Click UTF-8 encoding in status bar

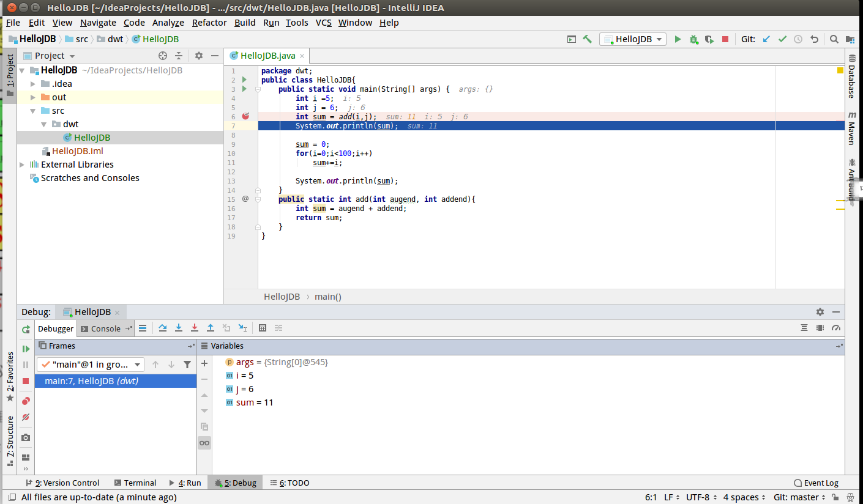point(701,497)
